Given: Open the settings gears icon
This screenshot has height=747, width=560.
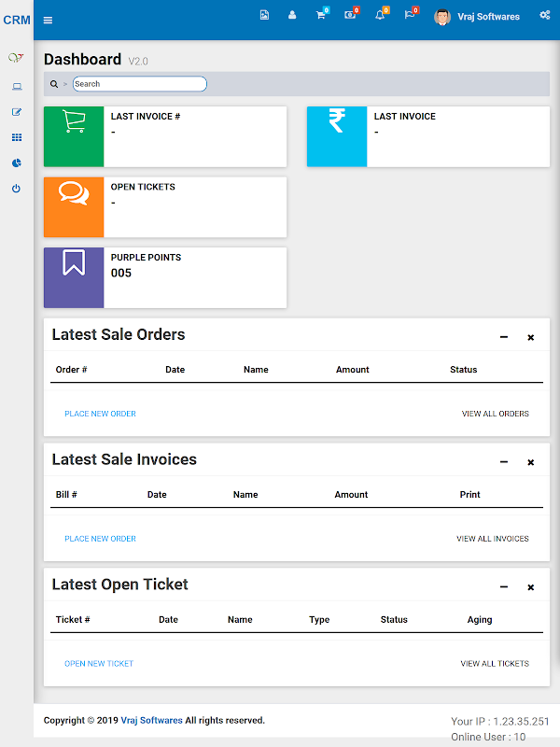Looking at the screenshot, I should click(x=544, y=16).
